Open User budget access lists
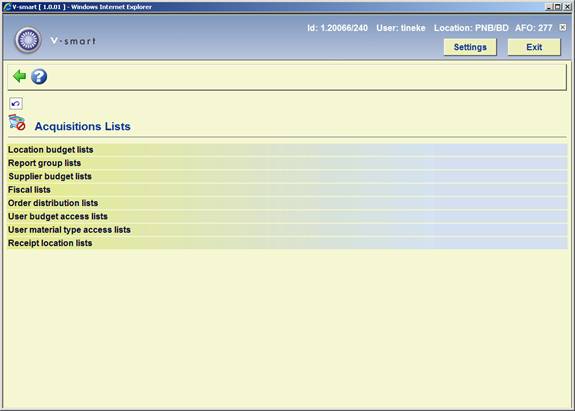Screen dimensions: 575x411 point(288,216)
